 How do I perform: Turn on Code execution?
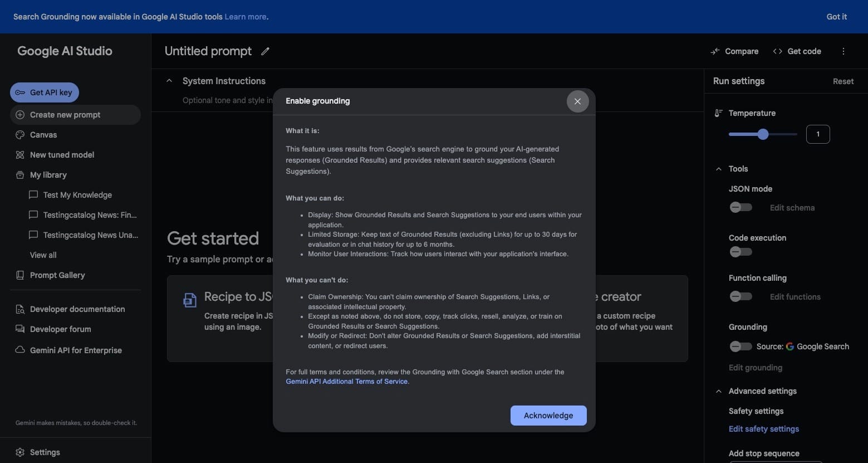[740, 251]
